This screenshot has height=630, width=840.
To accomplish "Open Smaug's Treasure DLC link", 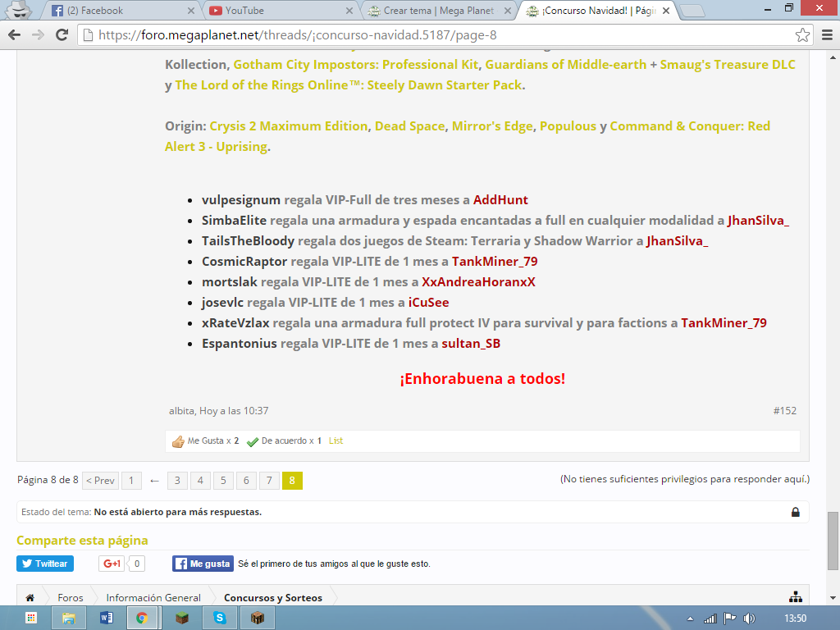I will pos(728,65).
